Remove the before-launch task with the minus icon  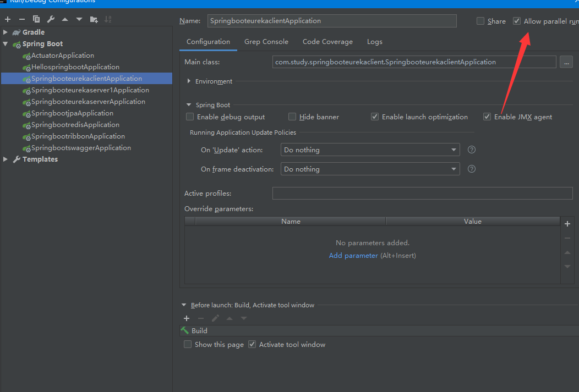[201, 318]
